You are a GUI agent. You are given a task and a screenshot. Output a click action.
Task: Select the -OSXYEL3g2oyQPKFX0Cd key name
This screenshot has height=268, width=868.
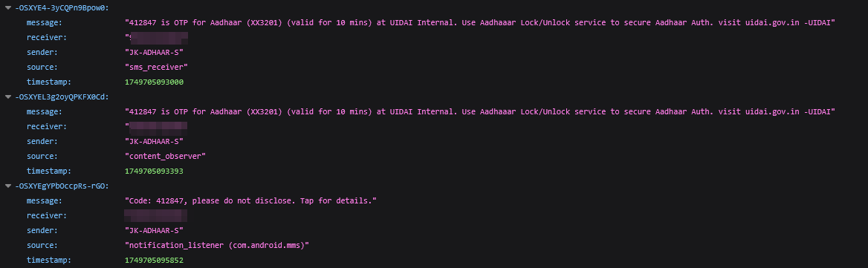coord(61,97)
